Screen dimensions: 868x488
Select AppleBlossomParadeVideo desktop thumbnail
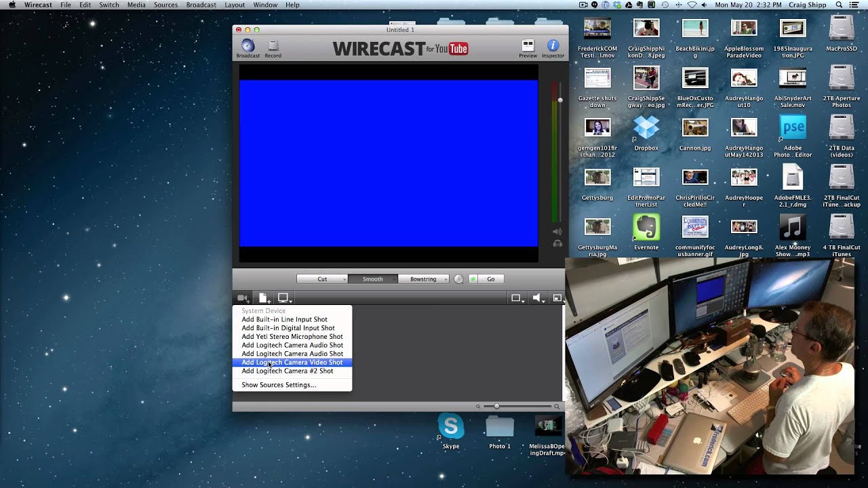tap(744, 28)
